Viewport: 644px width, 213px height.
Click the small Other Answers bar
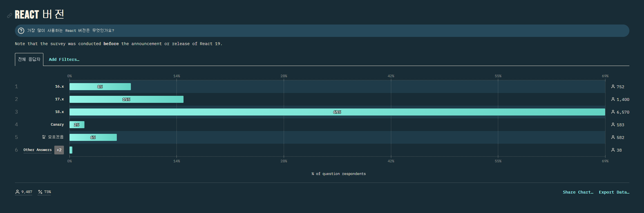coord(71,150)
